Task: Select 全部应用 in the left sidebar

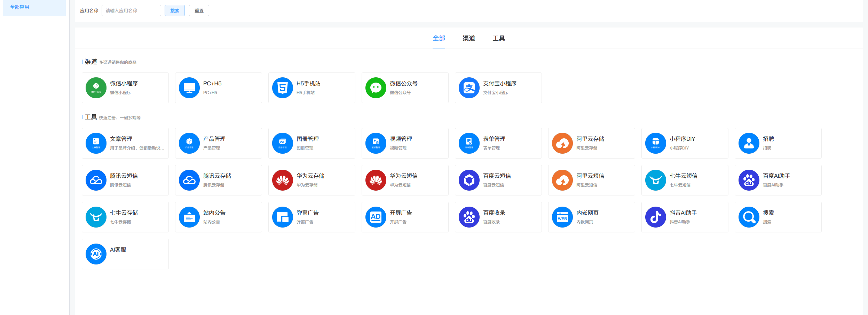Action: point(19,7)
